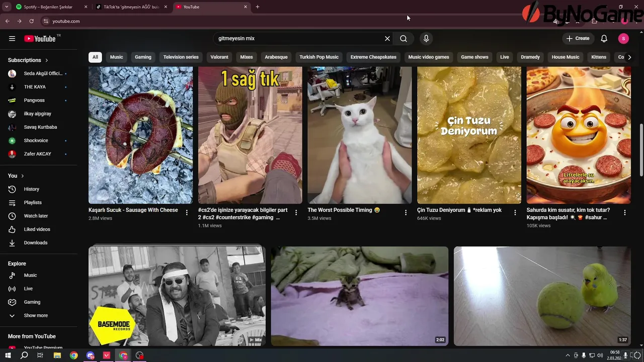Open Windows Start menu
The image size is (644, 362).
pos(8,355)
